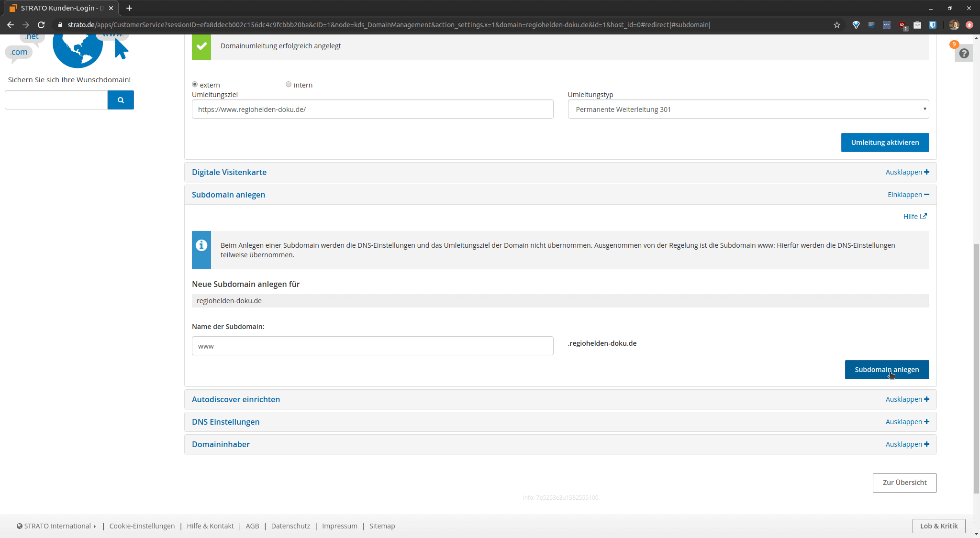Bookmark this page with the star
This screenshot has height=538, width=980.
(837, 25)
